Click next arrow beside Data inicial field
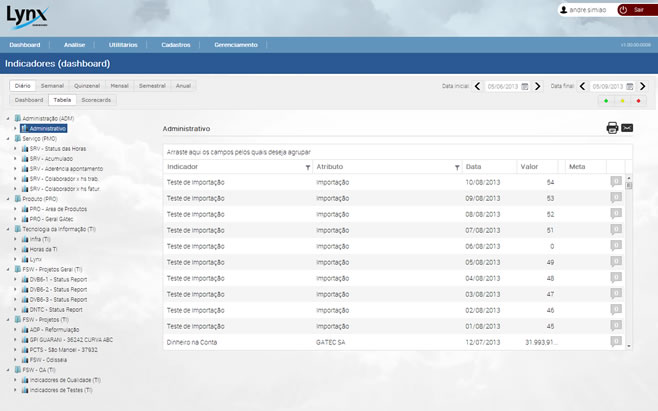658x411 pixels. click(539, 87)
